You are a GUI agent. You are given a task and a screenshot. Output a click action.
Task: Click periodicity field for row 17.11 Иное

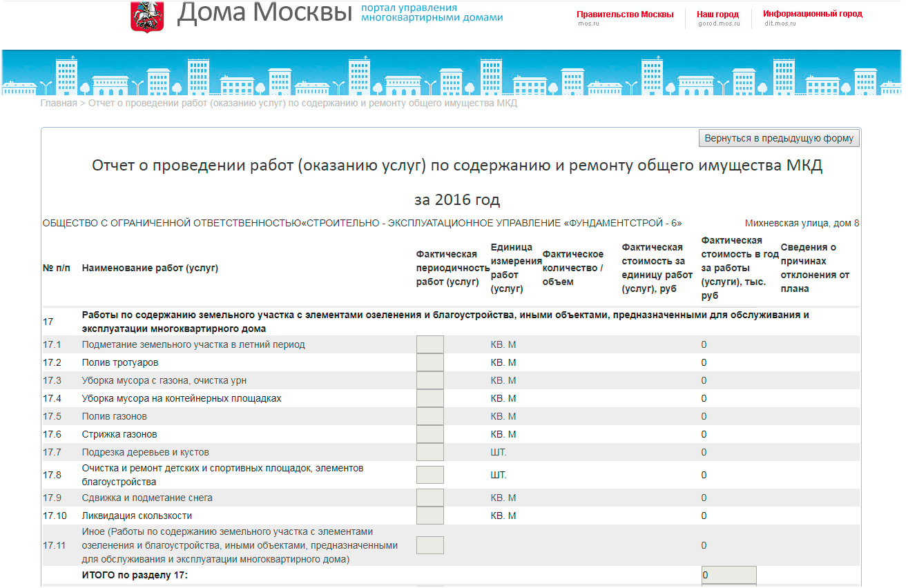(429, 545)
